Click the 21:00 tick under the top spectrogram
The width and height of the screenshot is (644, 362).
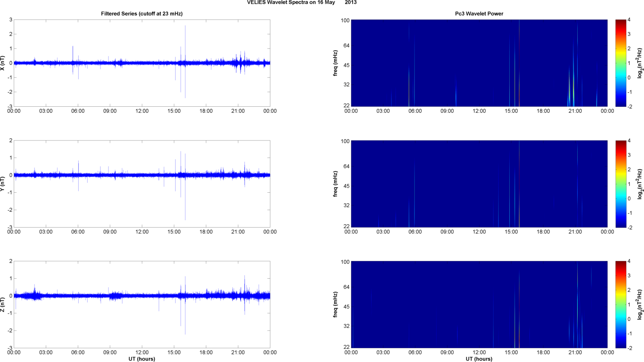(x=575, y=111)
